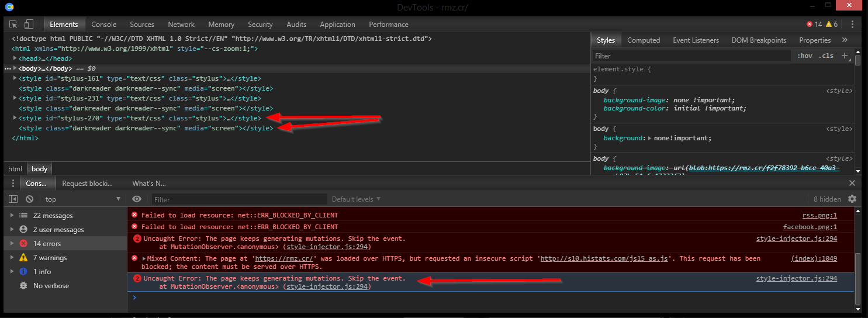Expand the stylus-161 style element
Image resolution: width=868 pixels, height=318 pixels.
(15, 78)
